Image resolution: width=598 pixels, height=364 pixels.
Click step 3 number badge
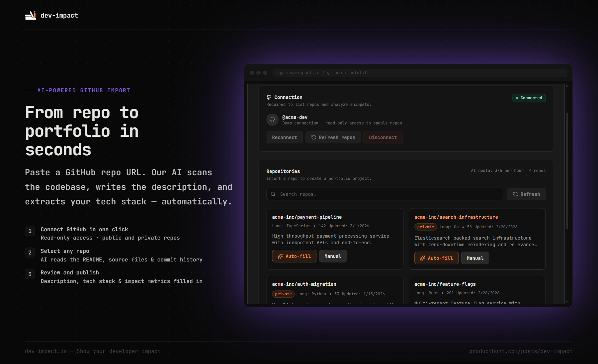coord(30,274)
